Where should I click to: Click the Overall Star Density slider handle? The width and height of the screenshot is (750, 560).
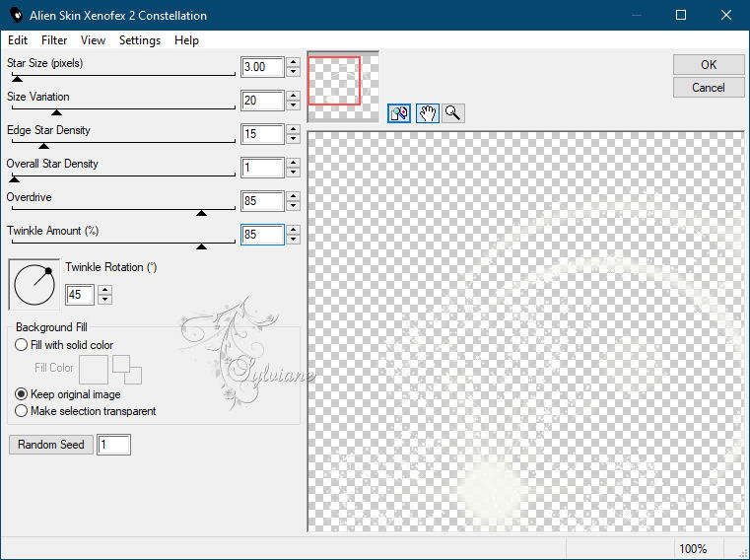[x=15, y=179]
